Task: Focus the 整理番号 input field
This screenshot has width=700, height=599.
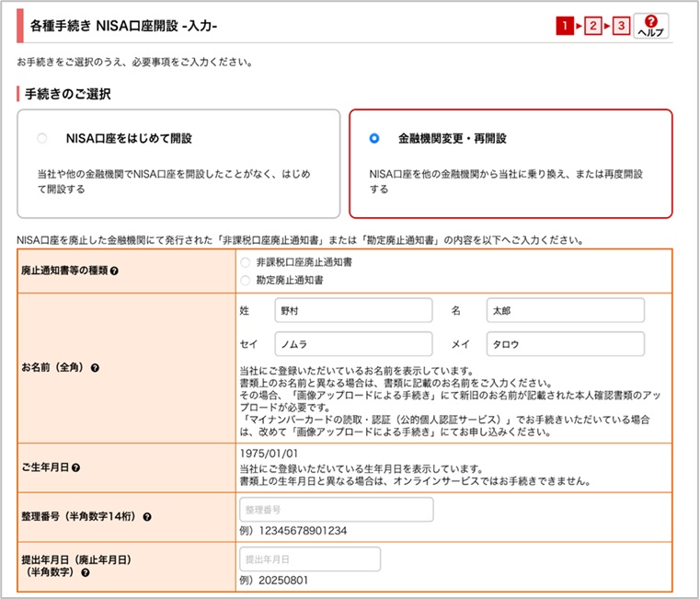Action: coord(336,510)
